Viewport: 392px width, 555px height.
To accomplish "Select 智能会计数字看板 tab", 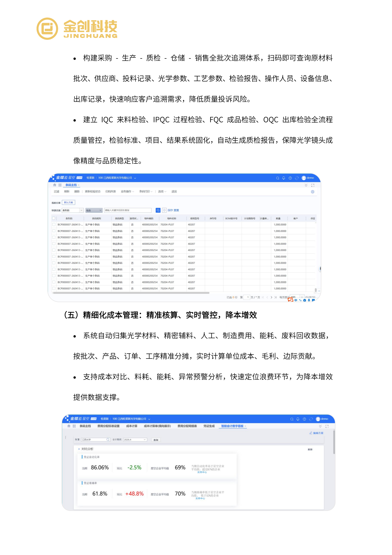I will coord(232,426).
